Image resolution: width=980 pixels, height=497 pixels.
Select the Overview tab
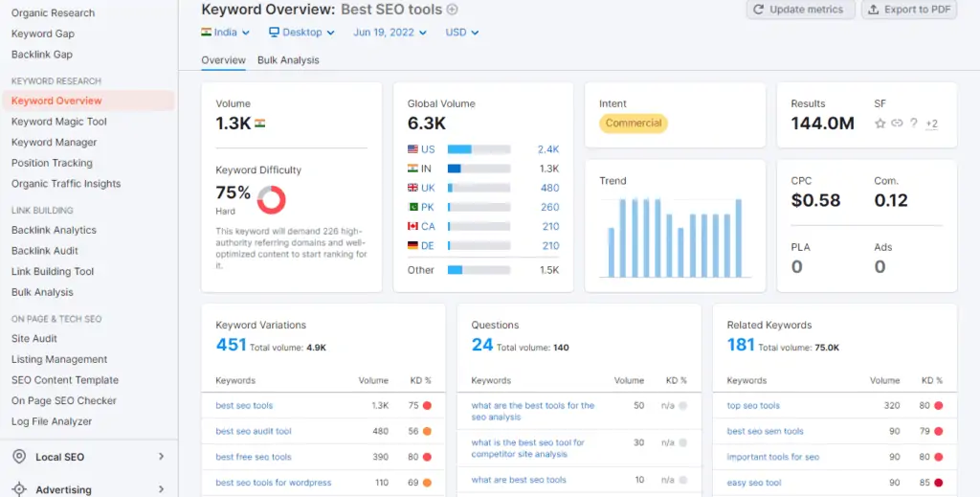pos(223,59)
